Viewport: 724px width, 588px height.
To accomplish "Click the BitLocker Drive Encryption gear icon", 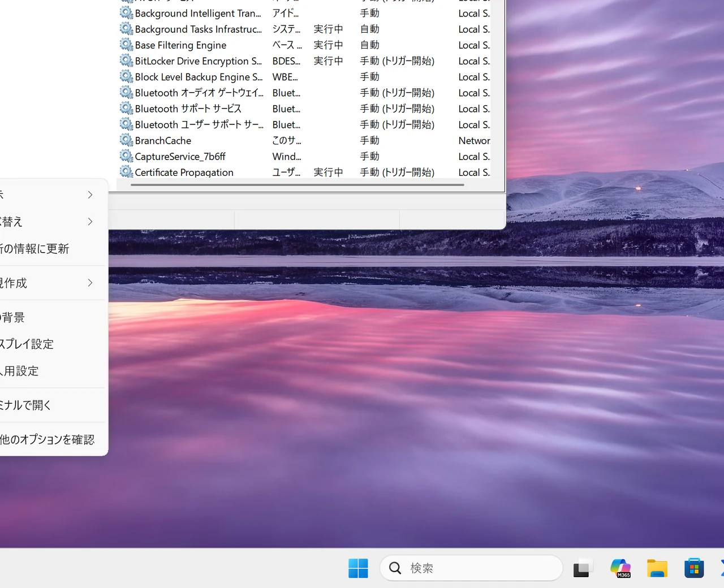I will coord(126,60).
